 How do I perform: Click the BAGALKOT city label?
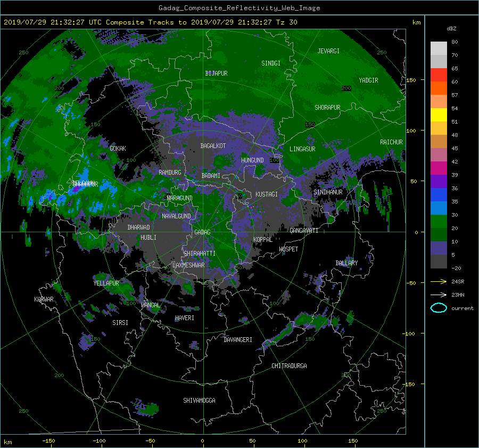coord(213,146)
